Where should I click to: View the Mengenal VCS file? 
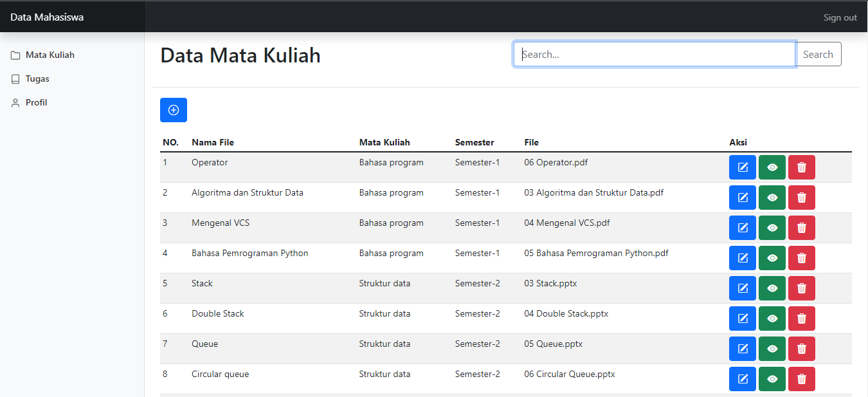(x=772, y=228)
